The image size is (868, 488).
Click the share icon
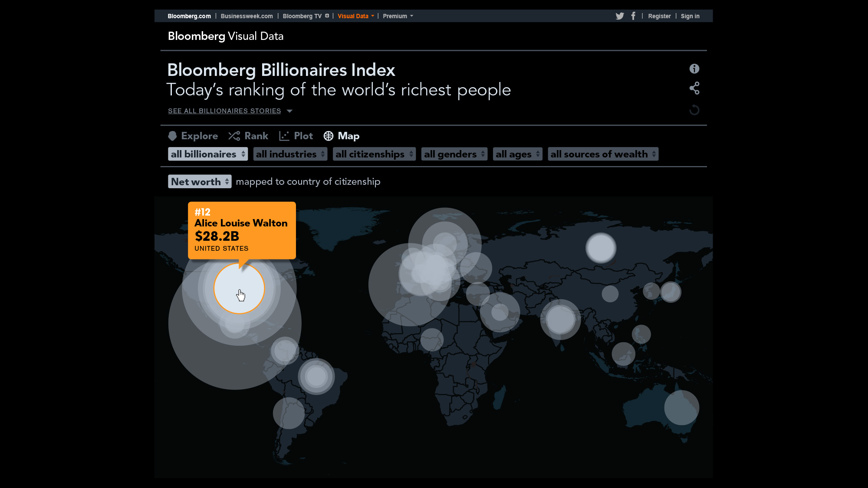[x=694, y=88]
